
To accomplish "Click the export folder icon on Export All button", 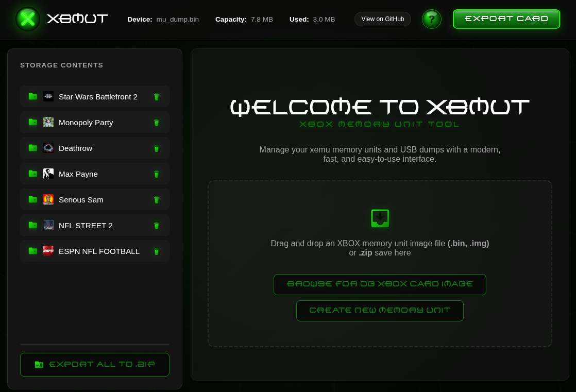I will click(x=39, y=364).
